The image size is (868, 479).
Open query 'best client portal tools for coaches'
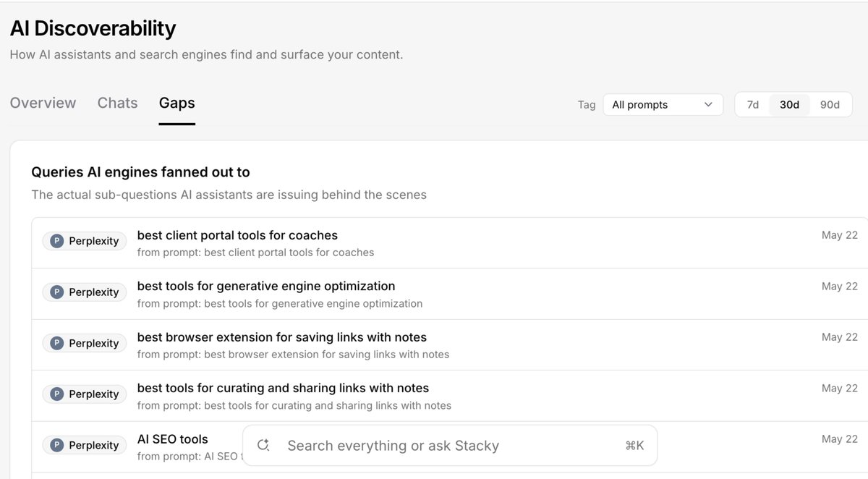237,235
